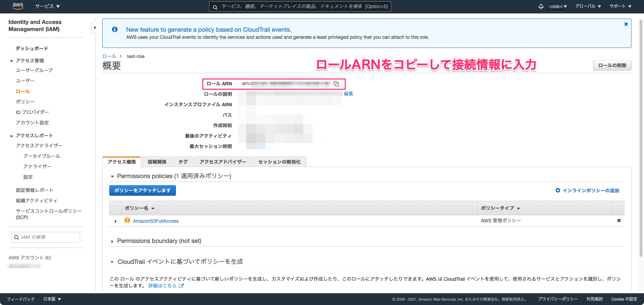Screen dimensions: 644x305
Task: Click the フィードバック footer button
Action: tap(21, 299)
